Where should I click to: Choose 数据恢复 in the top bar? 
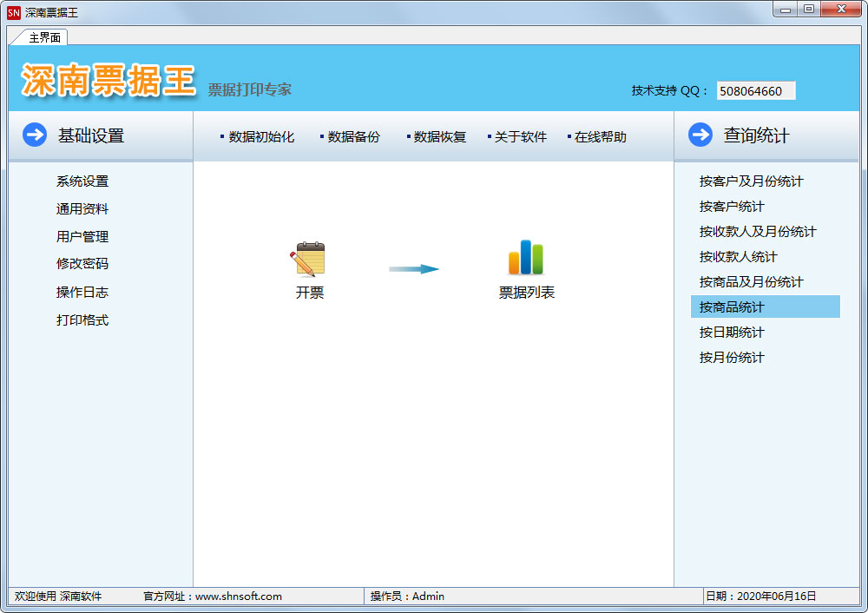[439, 137]
